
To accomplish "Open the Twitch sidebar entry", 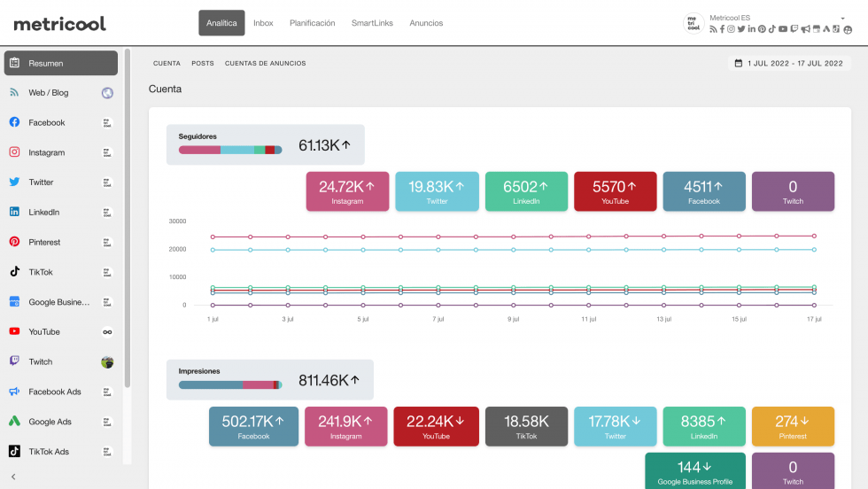I will 40,361.
